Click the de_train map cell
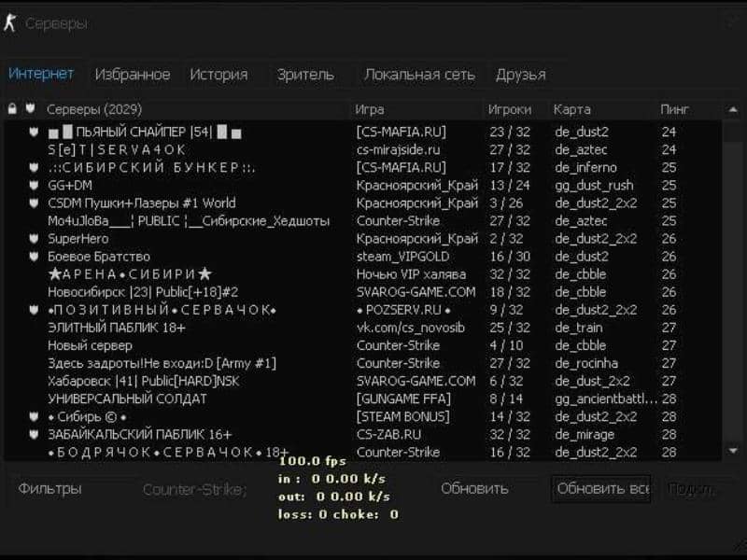 578,328
